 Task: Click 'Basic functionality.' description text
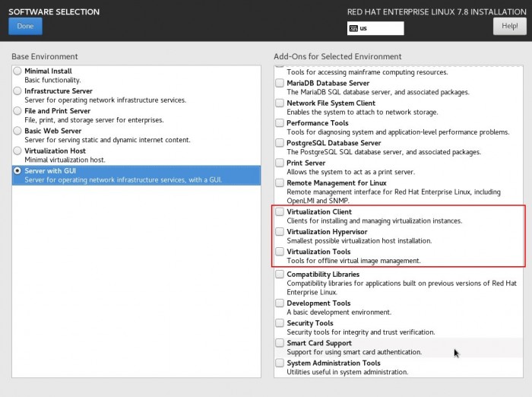tap(52, 80)
